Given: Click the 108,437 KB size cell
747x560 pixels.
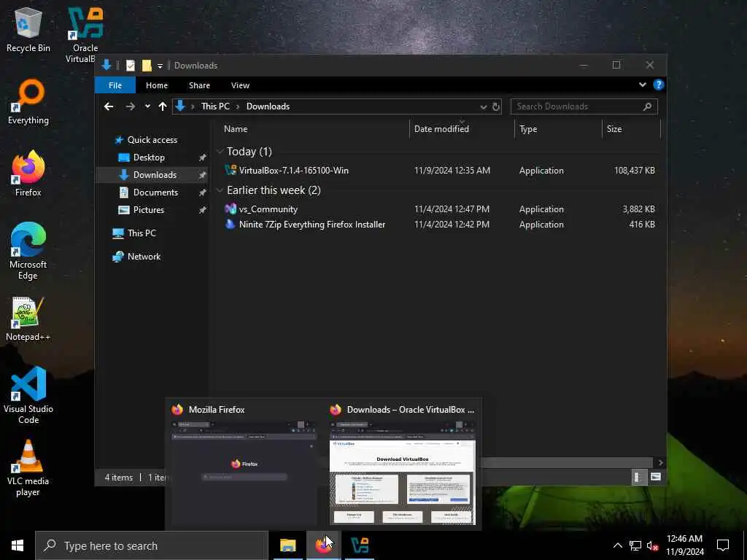Looking at the screenshot, I should (634, 170).
